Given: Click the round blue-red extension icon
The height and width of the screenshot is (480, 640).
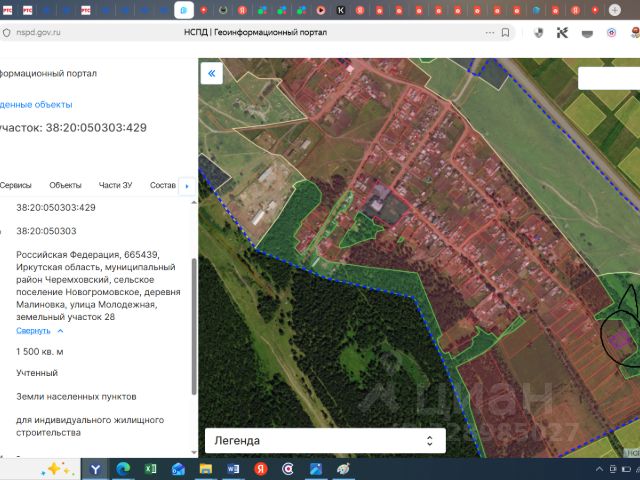Looking at the screenshot, I should [611, 33].
